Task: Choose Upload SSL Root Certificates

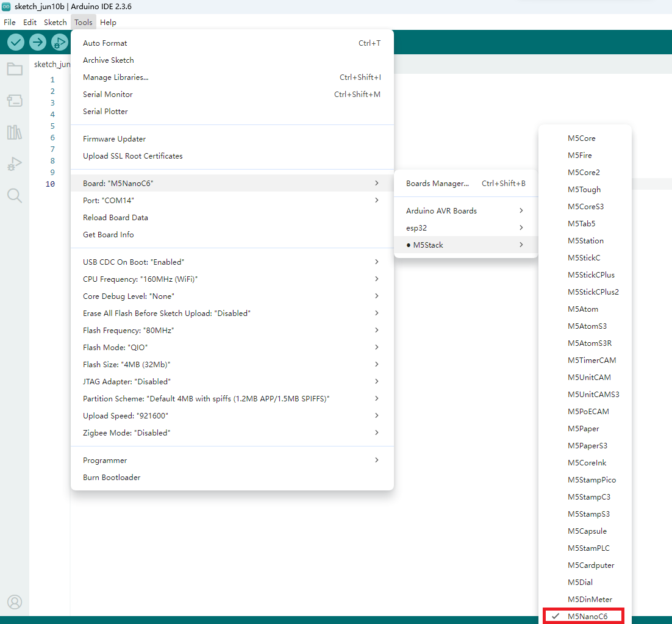Action: 232,156
